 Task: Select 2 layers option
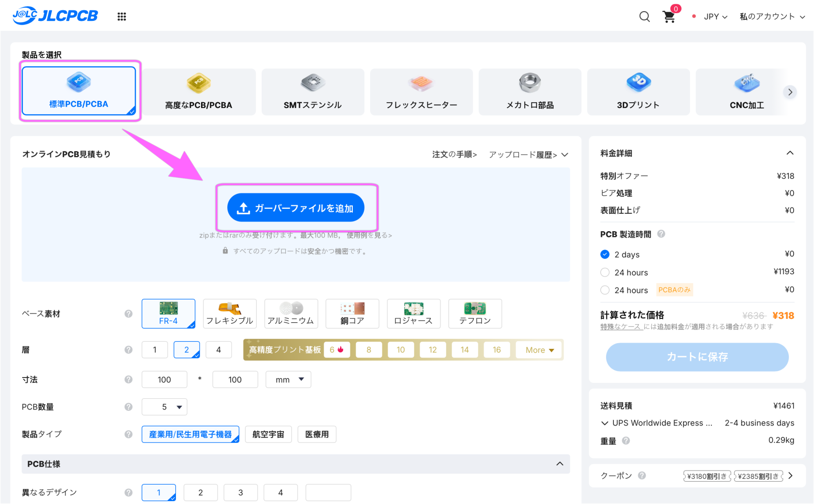tap(187, 350)
